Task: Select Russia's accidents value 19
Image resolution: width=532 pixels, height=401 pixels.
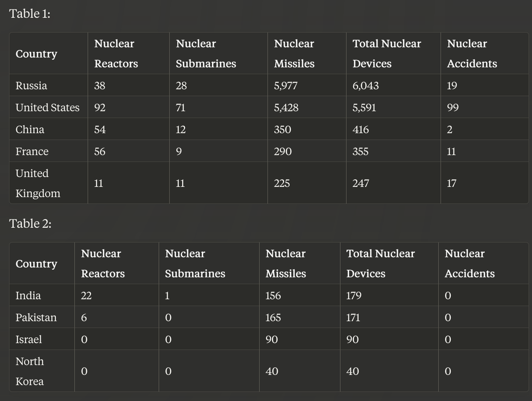Action: 452,85
